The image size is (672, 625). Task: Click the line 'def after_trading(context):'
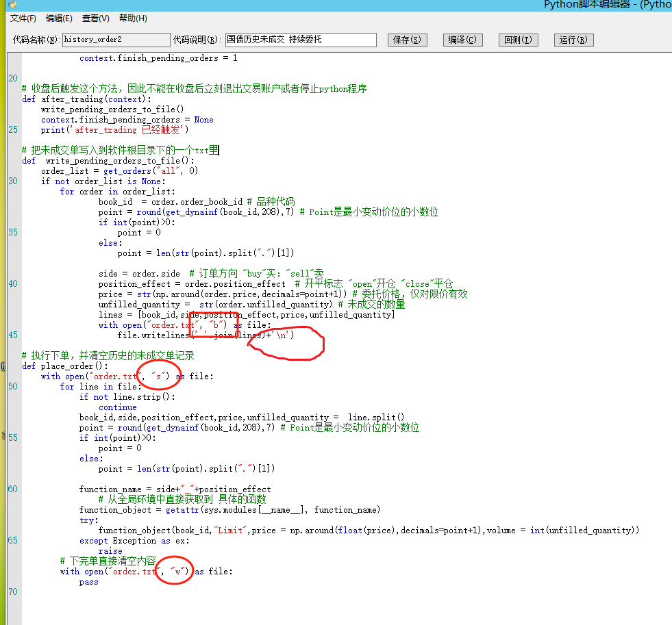point(86,99)
